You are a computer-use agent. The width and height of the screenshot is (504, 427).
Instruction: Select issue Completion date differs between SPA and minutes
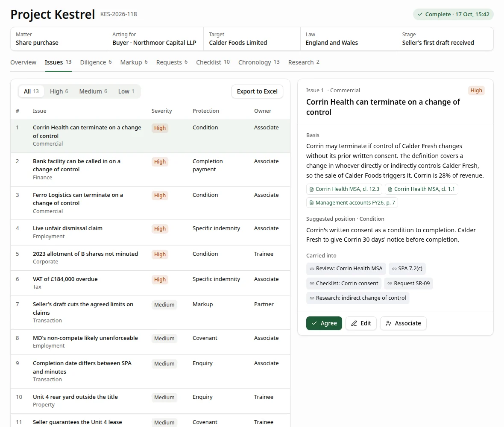click(150, 371)
